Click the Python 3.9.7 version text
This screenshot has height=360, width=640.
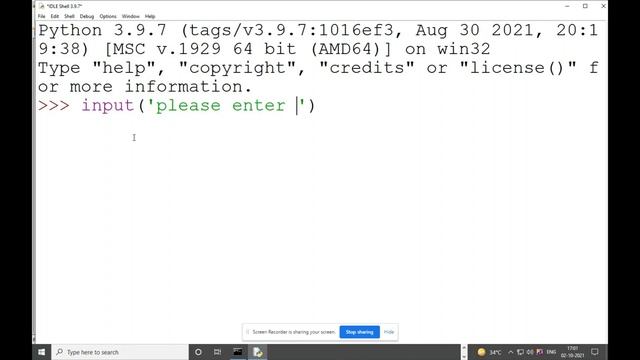click(102, 31)
